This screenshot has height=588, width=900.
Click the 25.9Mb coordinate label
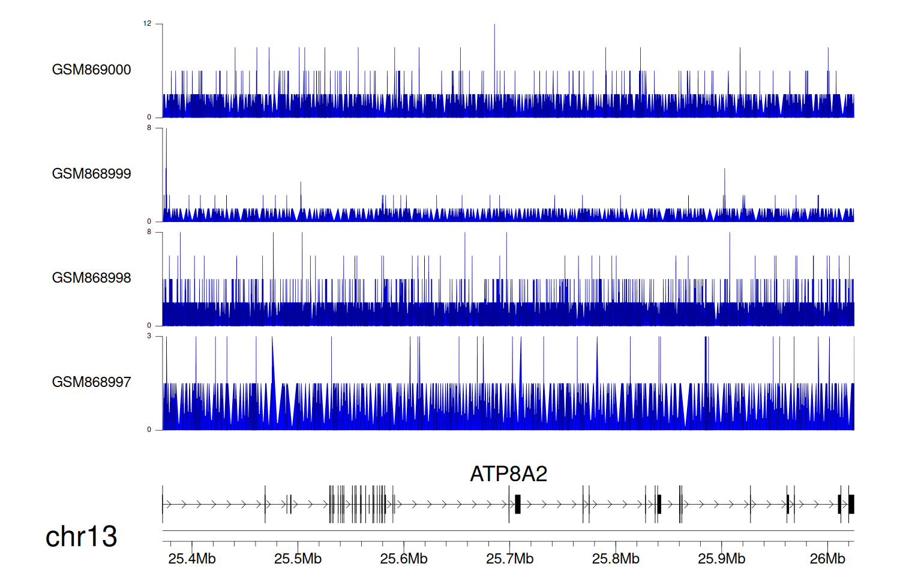coord(721,559)
